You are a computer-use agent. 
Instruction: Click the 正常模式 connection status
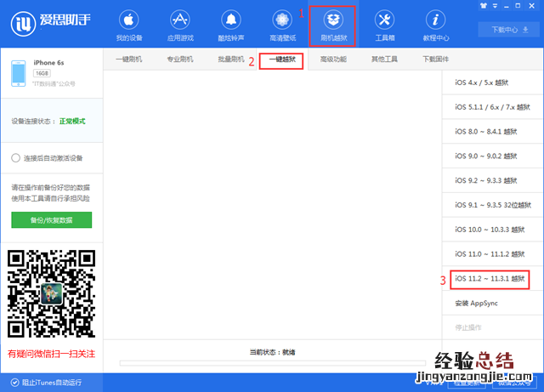pos(72,122)
